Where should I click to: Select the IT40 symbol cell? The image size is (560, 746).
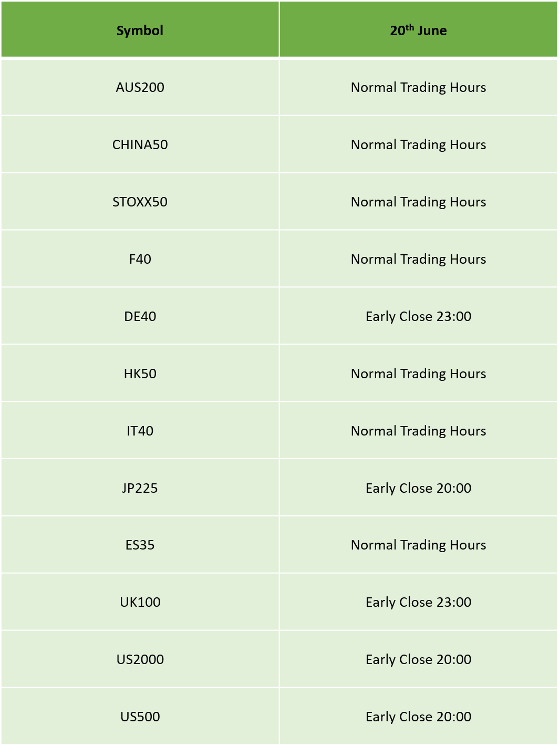coord(140,431)
